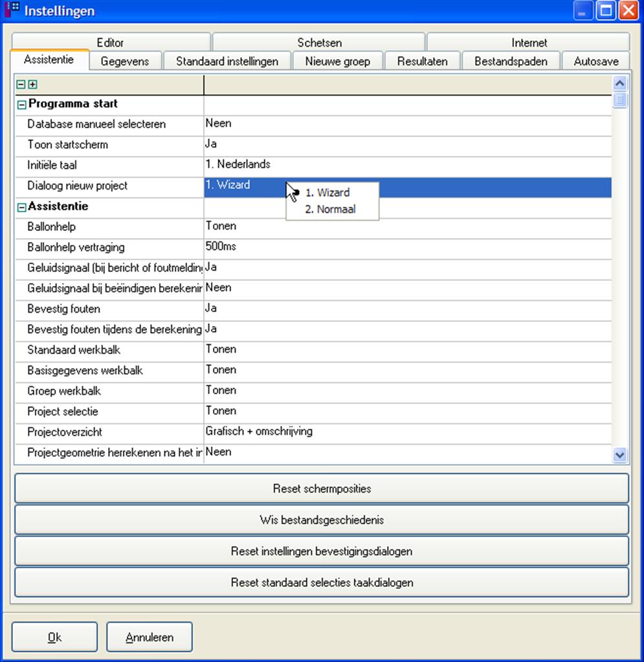Open Standaard instellingen tab
This screenshot has width=644, height=662.
coord(227,61)
